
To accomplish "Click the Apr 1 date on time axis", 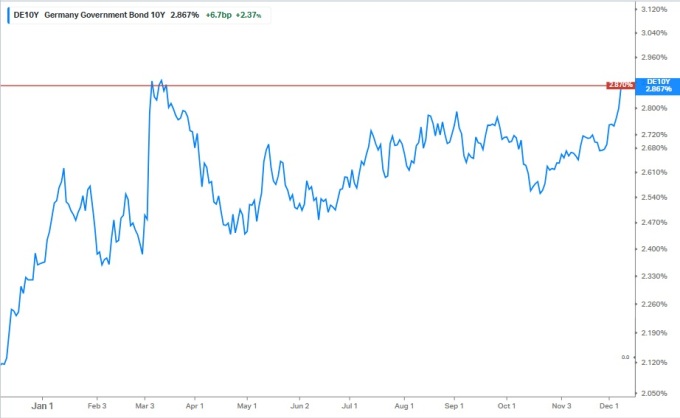I will pos(193,406).
